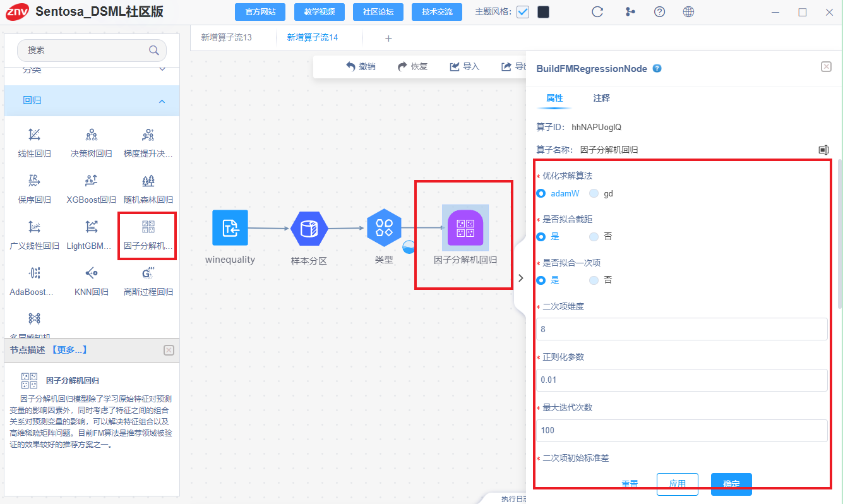Click the 搜索 search input field
Screen dimensions: 843x504
[x=92, y=51]
